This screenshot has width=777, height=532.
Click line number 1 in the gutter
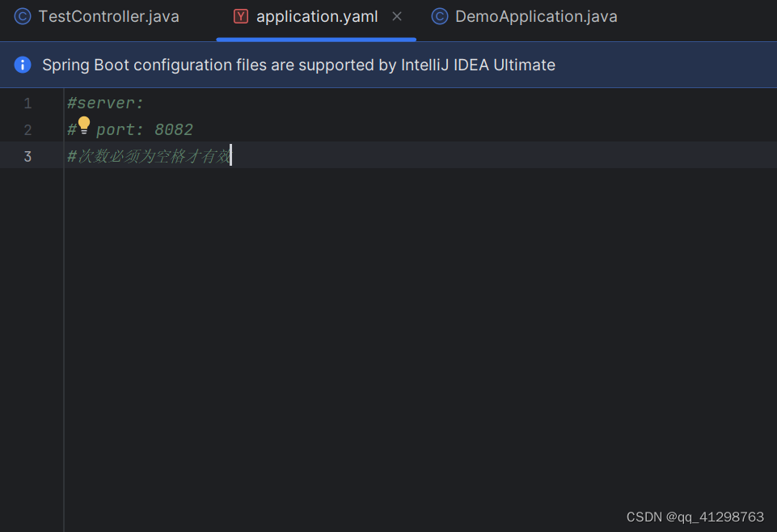point(27,103)
